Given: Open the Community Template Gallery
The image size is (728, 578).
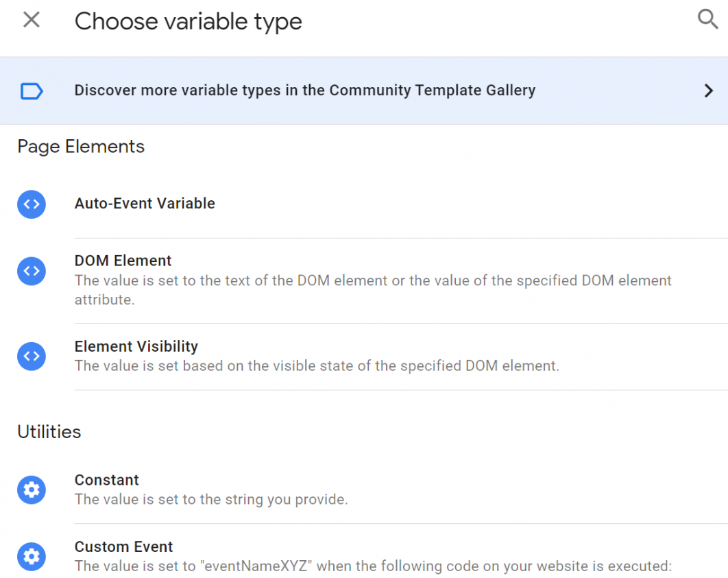Looking at the screenshot, I should [306, 90].
